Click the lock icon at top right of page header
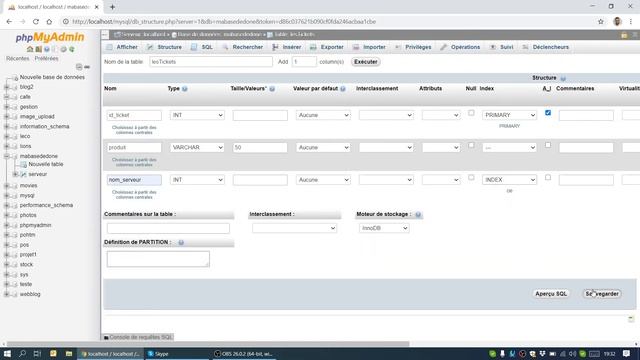 624,35
